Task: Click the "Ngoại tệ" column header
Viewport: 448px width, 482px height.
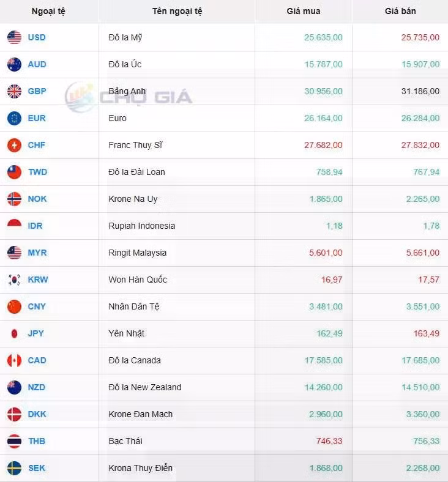Action: coord(48,11)
